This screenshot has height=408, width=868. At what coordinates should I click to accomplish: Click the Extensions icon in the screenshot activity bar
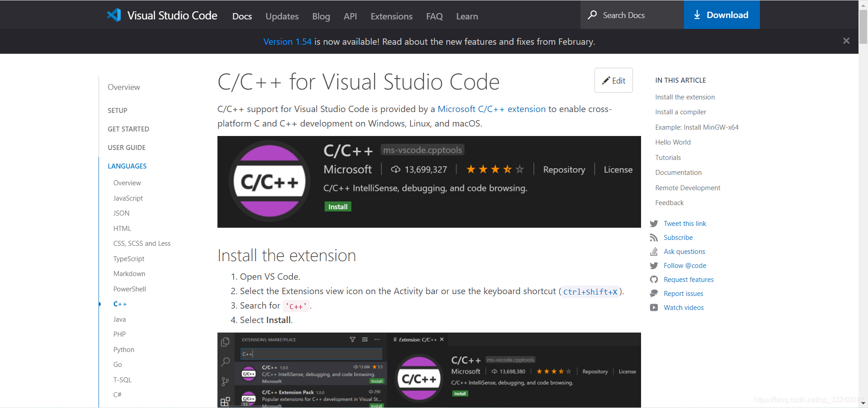(225, 401)
